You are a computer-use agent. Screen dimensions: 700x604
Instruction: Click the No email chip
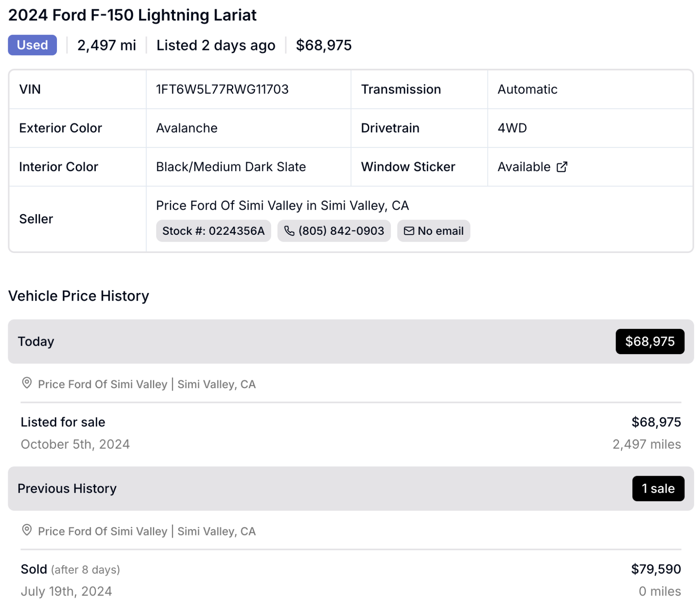click(433, 231)
